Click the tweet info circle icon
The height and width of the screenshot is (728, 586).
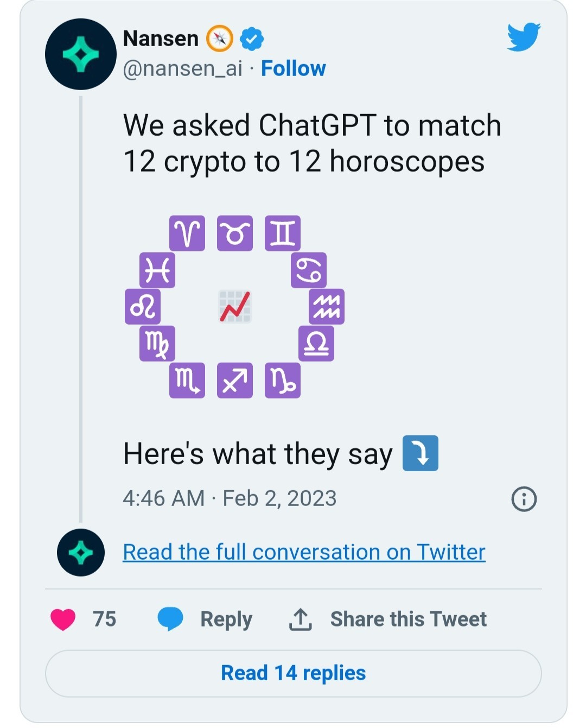pos(524,498)
